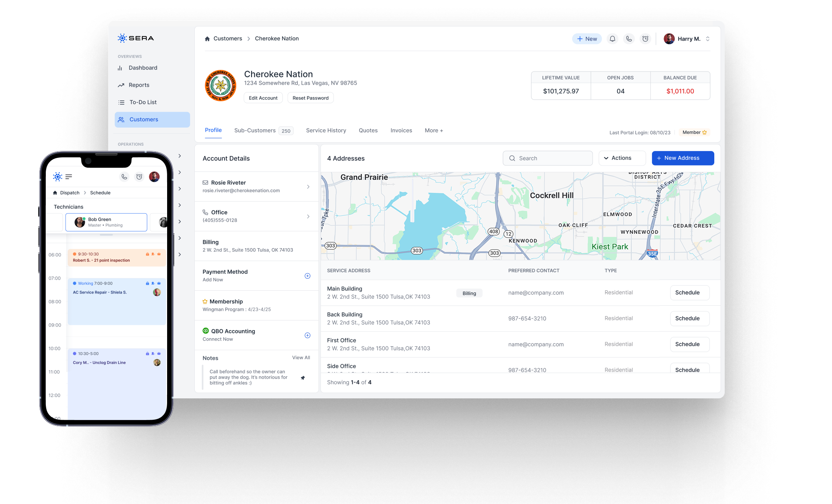Open the hamburger menu on the phone screen
Screen dimensions: 832x504
click(x=69, y=177)
